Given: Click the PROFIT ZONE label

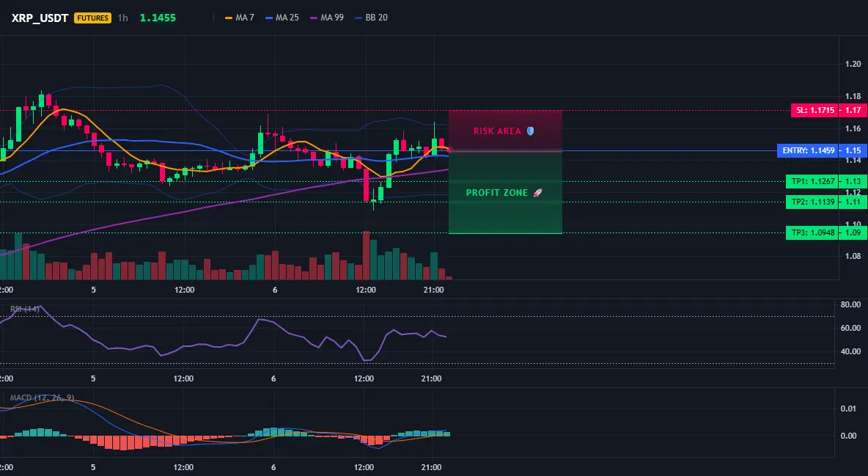Looking at the screenshot, I should [497, 193].
